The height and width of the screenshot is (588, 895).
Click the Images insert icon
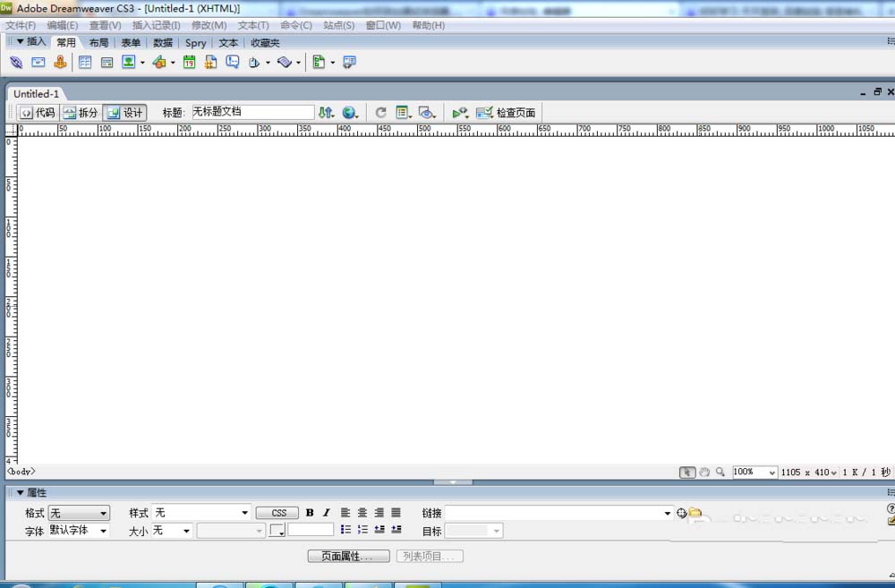point(128,63)
